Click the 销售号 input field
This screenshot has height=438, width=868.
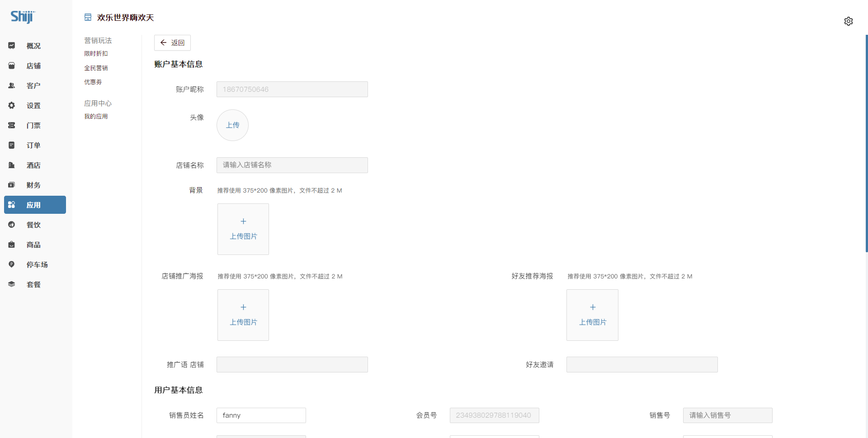728,415
